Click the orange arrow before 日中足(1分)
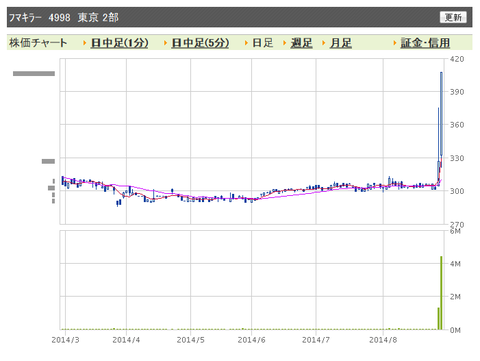The image size is (480, 361). (x=85, y=43)
